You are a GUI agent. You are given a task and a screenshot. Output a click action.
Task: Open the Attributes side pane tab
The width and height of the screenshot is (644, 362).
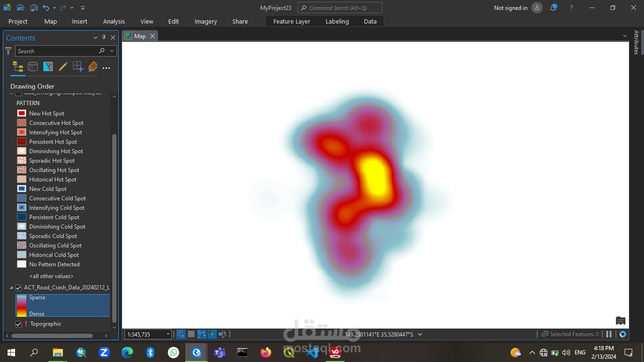point(636,42)
